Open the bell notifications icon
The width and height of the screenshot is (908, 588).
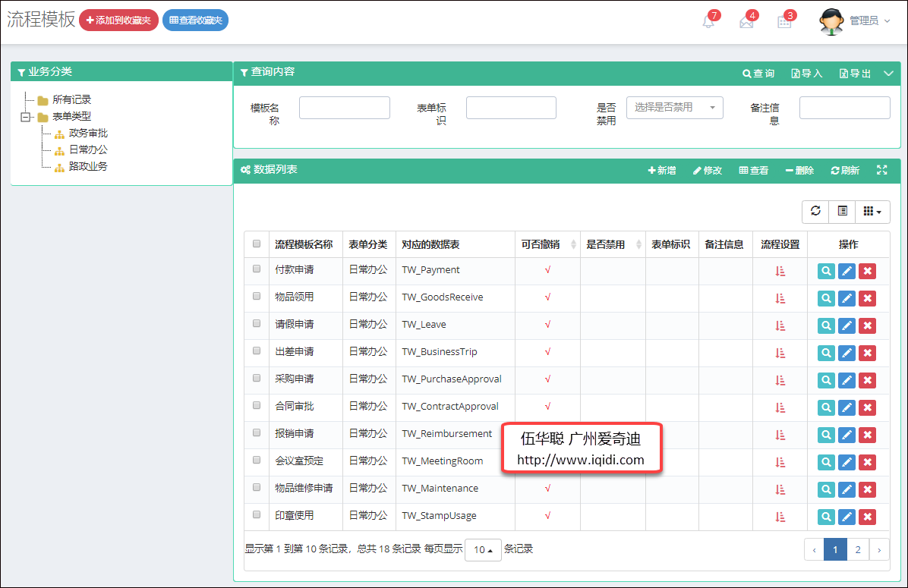(708, 22)
